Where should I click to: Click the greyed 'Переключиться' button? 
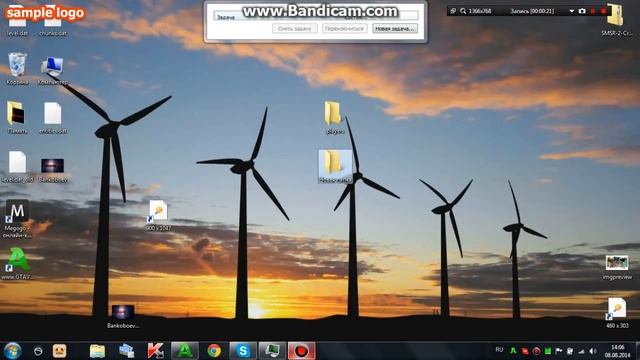(x=344, y=29)
